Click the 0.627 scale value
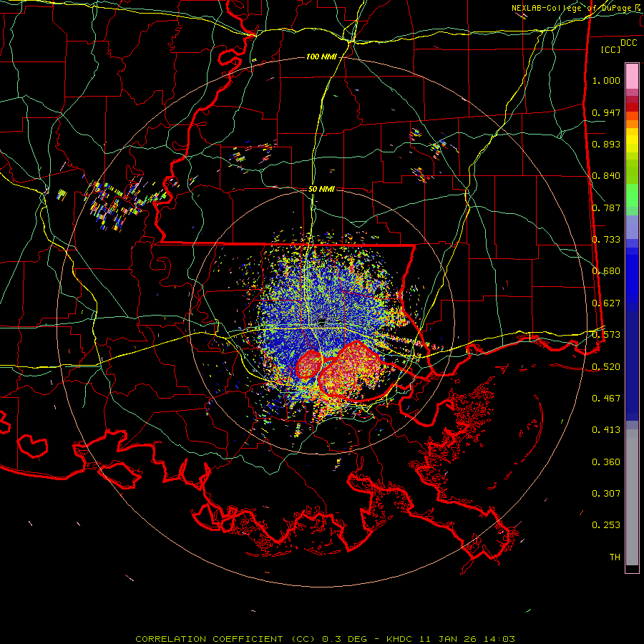Screen dimensions: 644x644 coord(606,303)
